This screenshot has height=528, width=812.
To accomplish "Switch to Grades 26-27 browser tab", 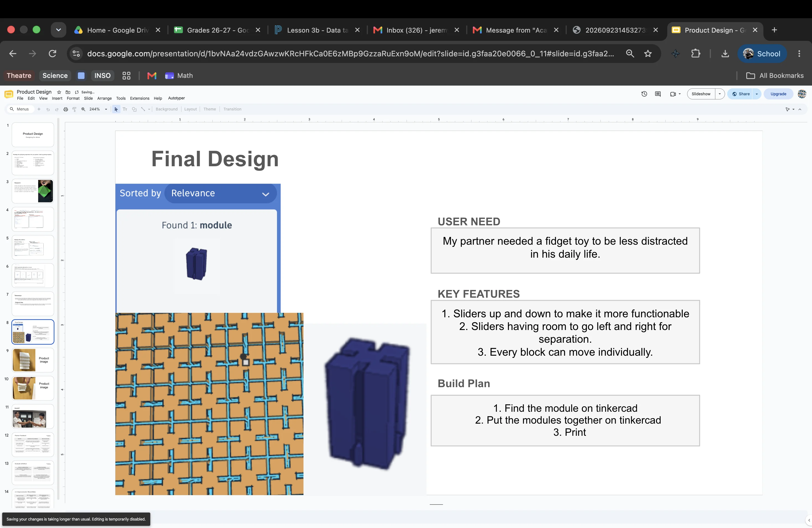I will [x=217, y=30].
